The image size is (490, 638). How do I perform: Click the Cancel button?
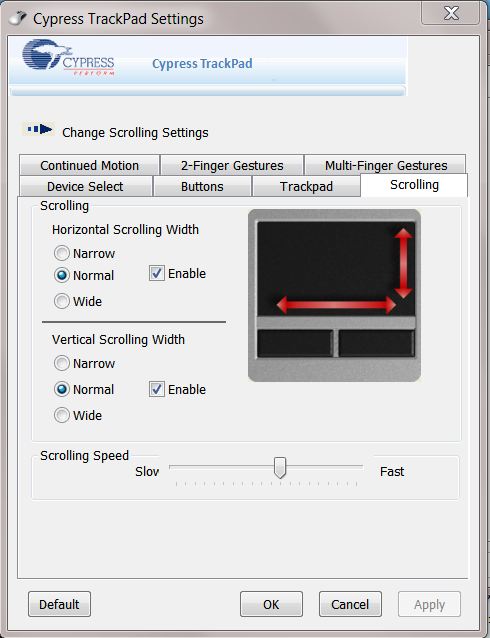[x=350, y=604]
